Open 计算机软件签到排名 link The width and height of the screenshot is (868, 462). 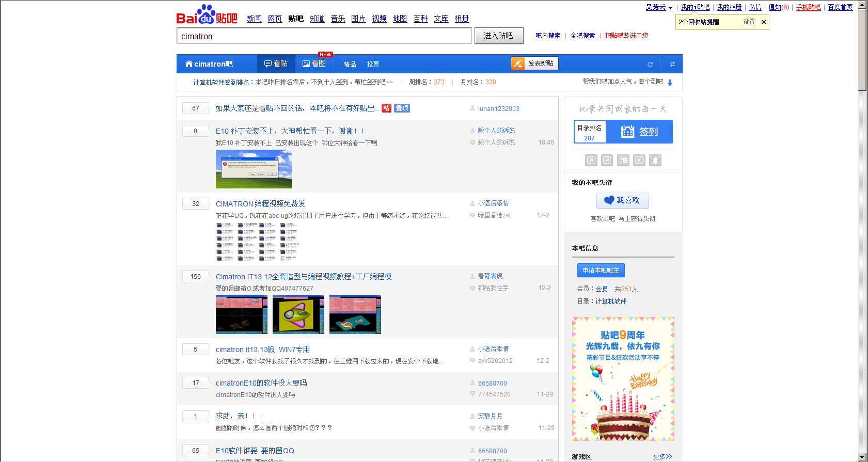(x=221, y=83)
